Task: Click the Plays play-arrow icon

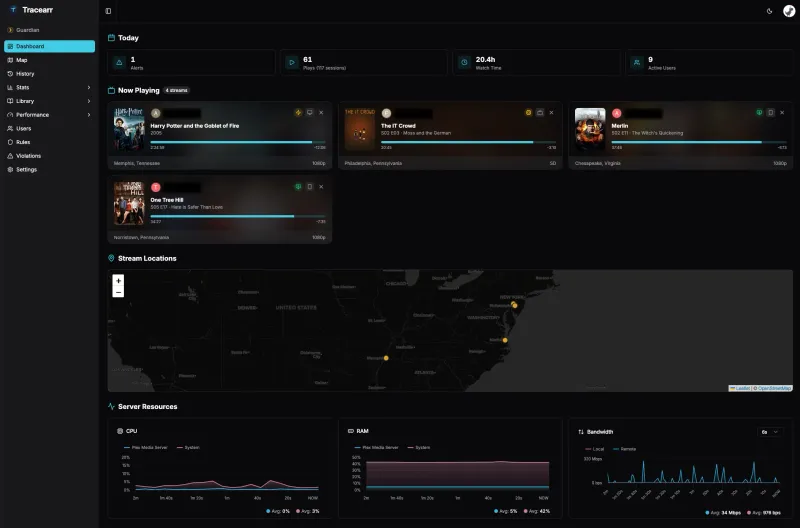Action: (292, 63)
